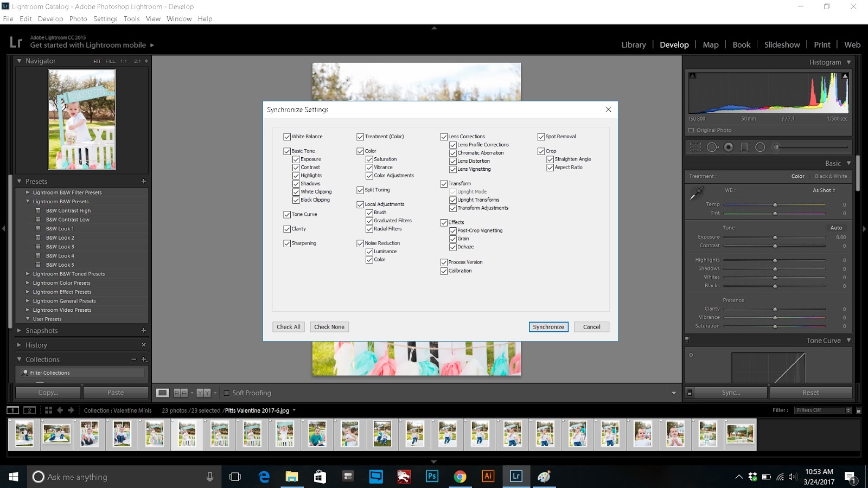The width and height of the screenshot is (868, 488).
Task: Collapse the Lightroom B&W Presets folder
Action: tap(28, 201)
